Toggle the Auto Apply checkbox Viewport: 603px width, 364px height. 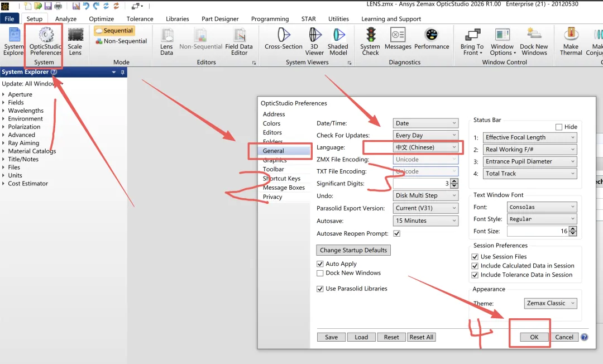[320, 264]
